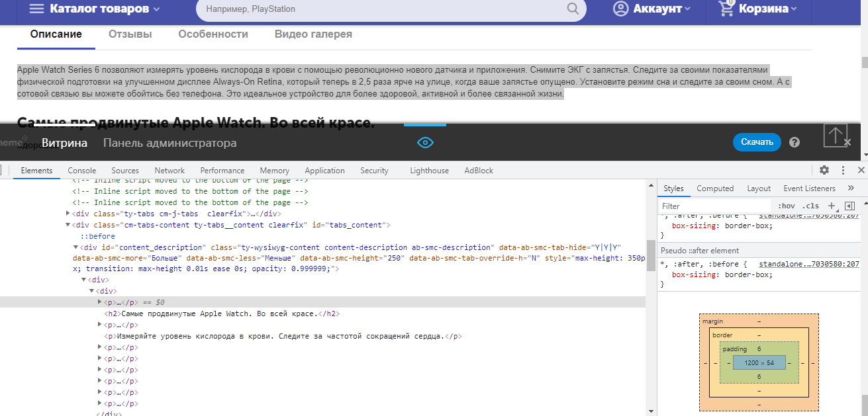Switch to the Memory DevTools tab
Viewport: 868px width, 416px height.
[x=275, y=171]
